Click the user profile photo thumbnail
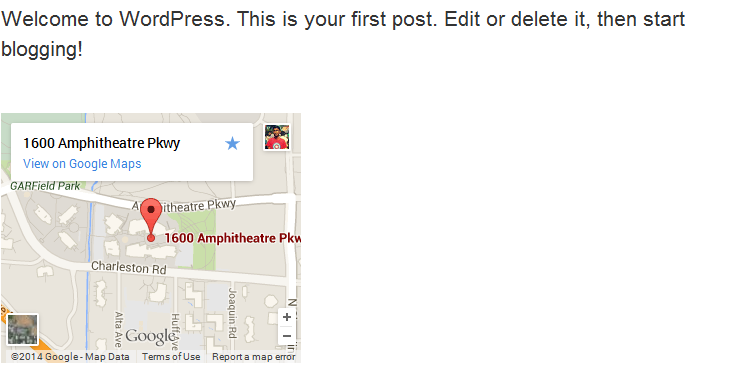The image size is (745, 388). point(277,137)
